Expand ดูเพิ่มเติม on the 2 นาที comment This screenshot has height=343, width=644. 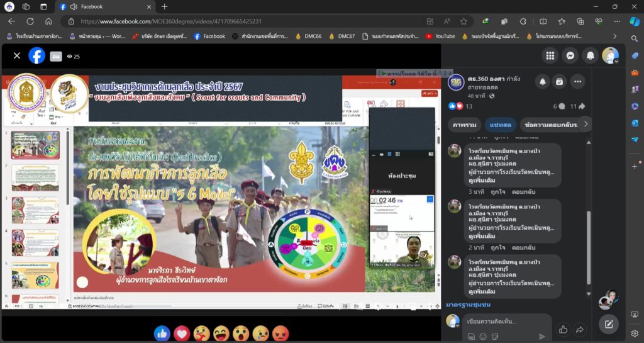[x=482, y=236]
